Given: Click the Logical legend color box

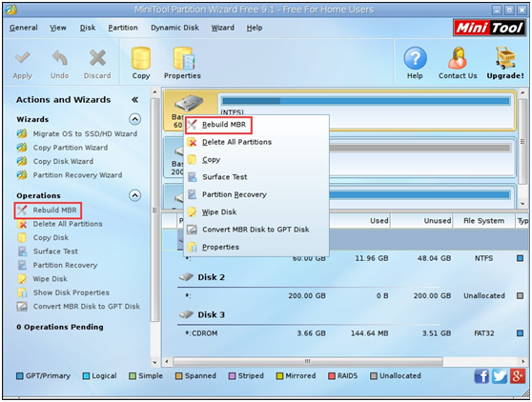Looking at the screenshot, I should pyautogui.click(x=86, y=376).
